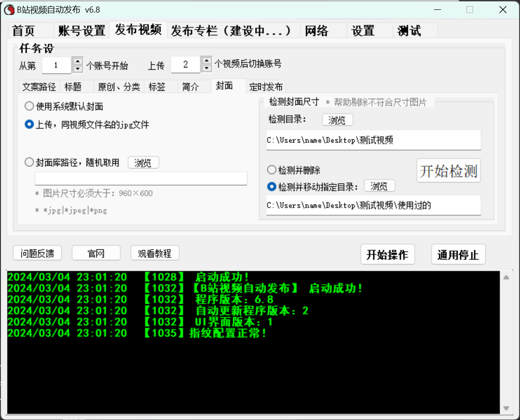Choose the 检测并删除 radio option
520x420 pixels.
pyautogui.click(x=293, y=170)
